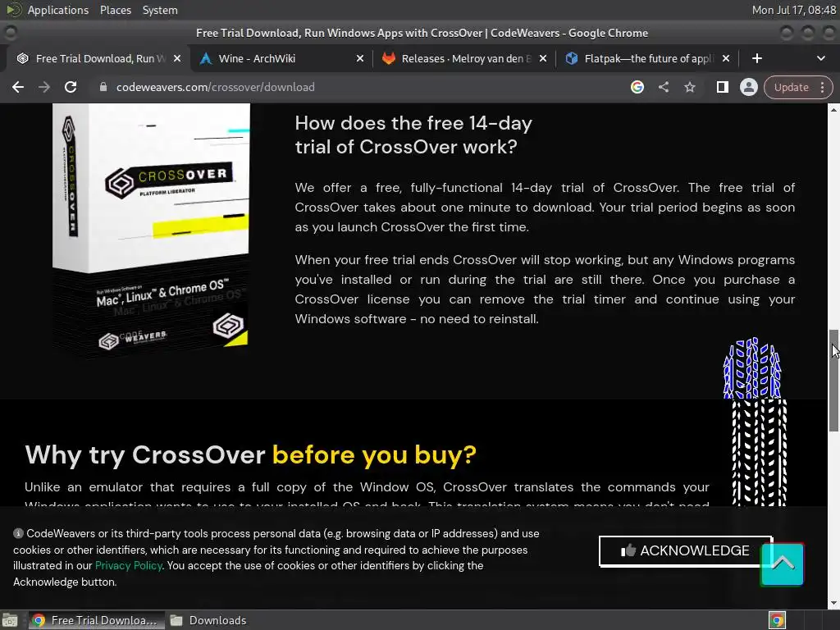Click the clock in the top panel
Screen dimensions: 840x630
(794, 10)
